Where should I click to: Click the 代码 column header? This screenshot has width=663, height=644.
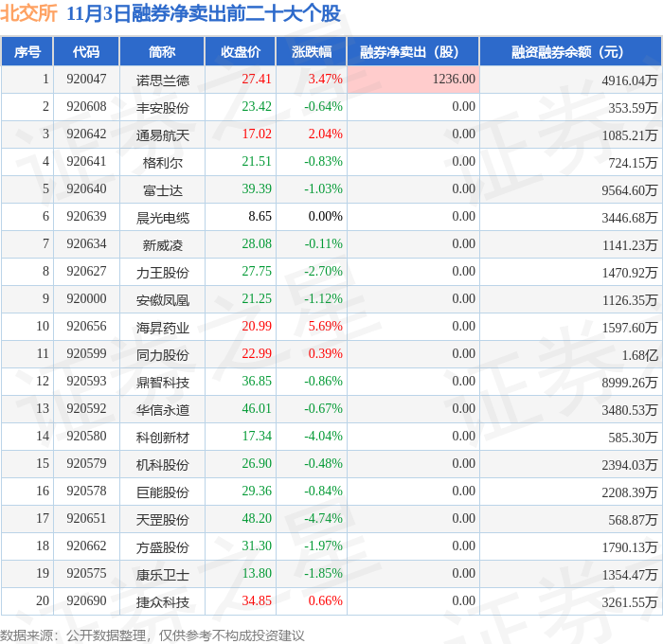[x=86, y=51]
